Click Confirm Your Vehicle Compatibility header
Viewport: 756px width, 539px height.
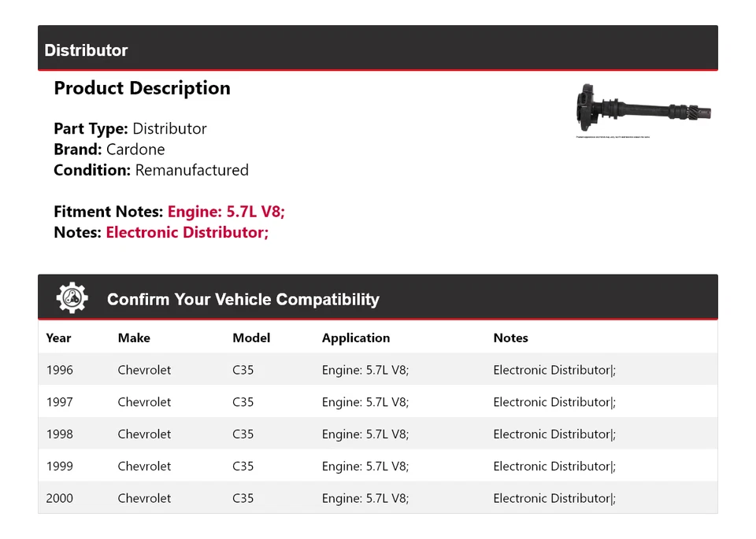point(243,300)
